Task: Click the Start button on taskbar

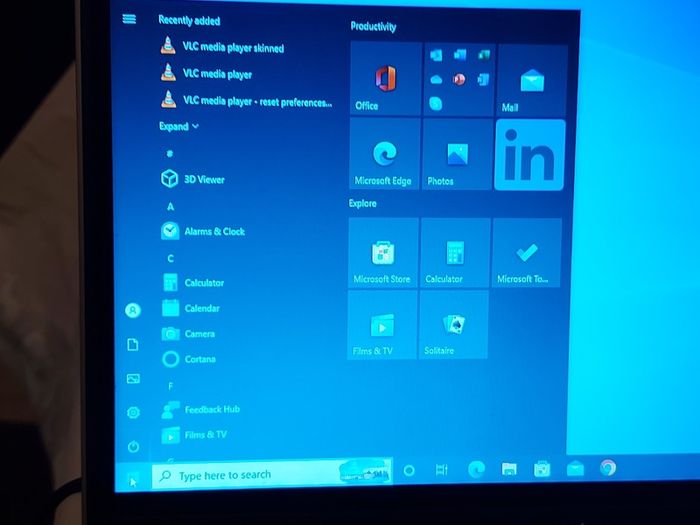Action: [x=133, y=481]
